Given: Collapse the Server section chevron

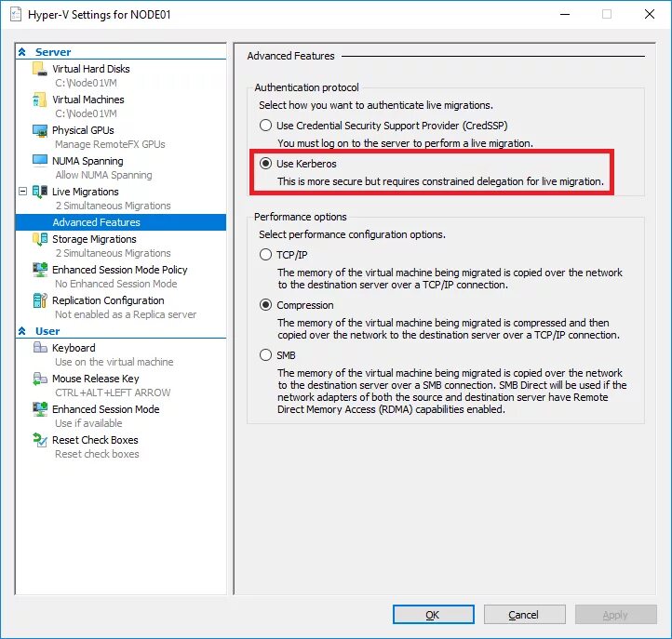Looking at the screenshot, I should [x=22, y=52].
